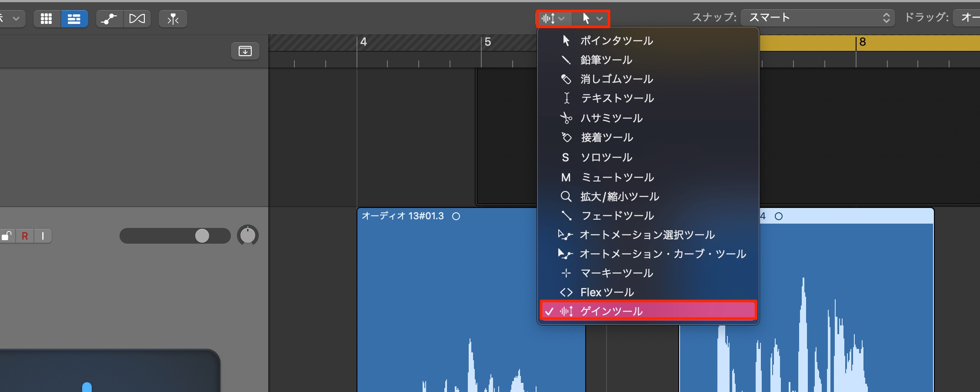Click the catch playhead button

point(173,19)
